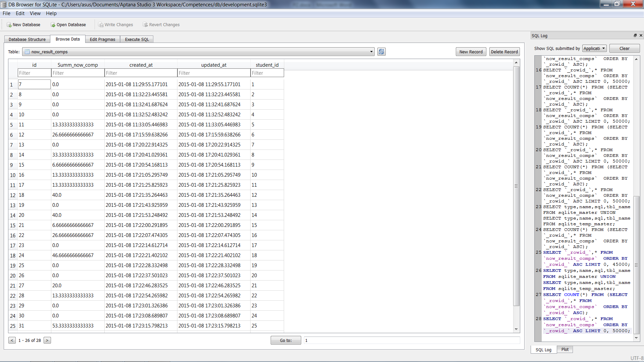Go to previous page of records
This screenshot has width=644, height=362.
12,340
